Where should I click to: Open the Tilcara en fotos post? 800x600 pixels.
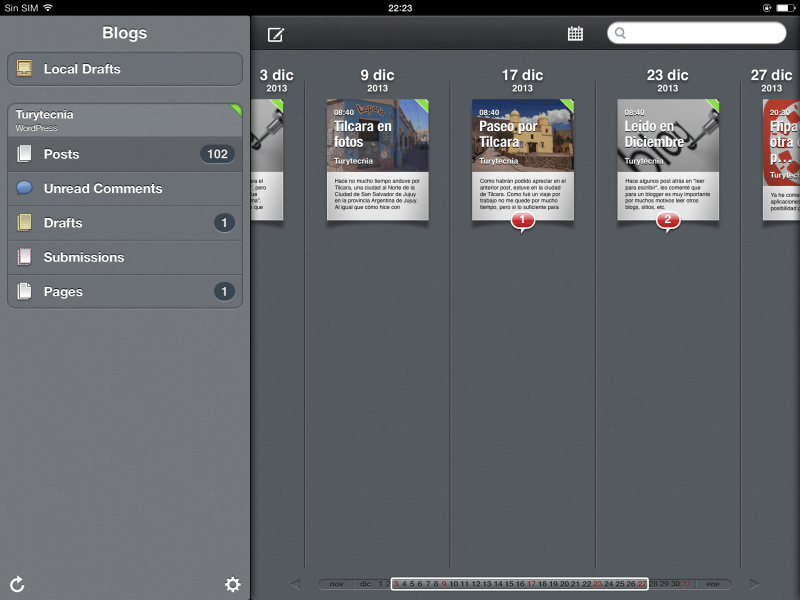coord(377,159)
